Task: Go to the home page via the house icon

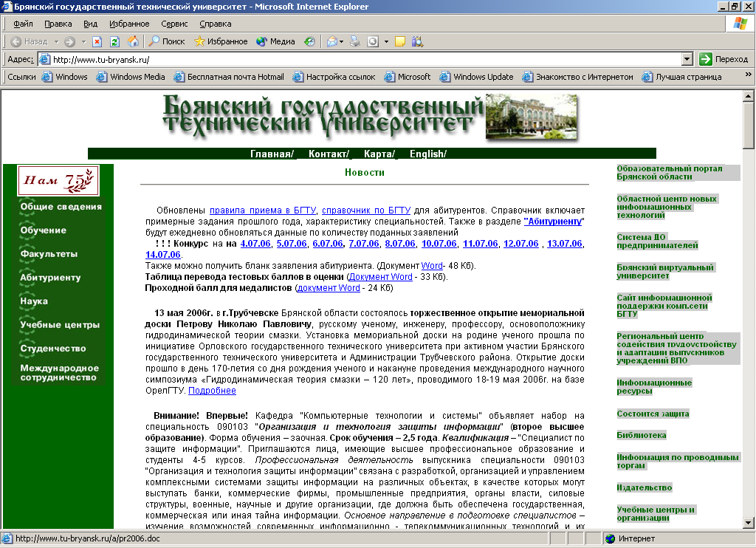Action: 133,41
